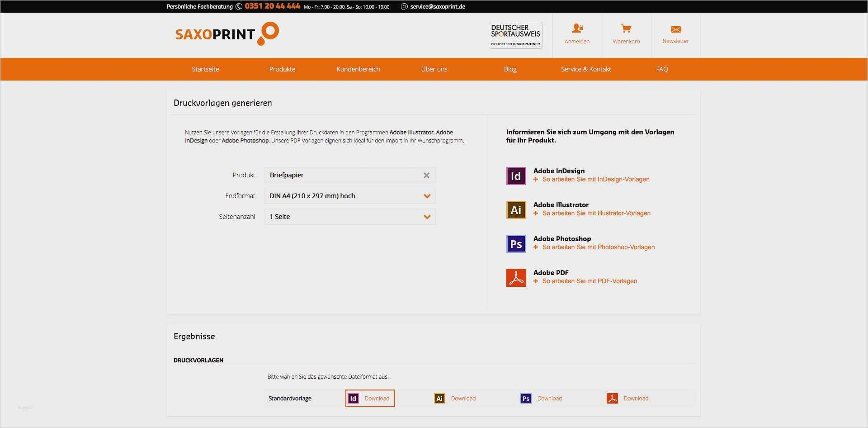Expand the Endformat dropdown
Screen dimensions: 868x428
coord(426,195)
